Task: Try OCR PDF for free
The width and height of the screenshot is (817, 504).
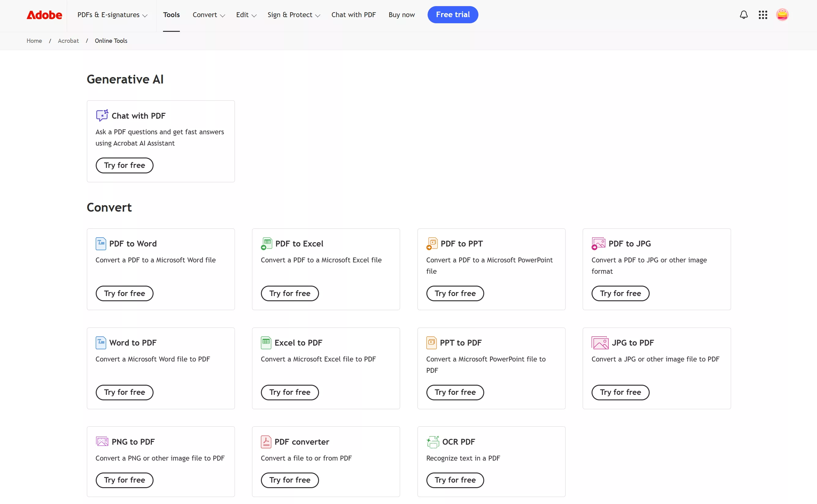Action: pyautogui.click(x=455, y=480)
